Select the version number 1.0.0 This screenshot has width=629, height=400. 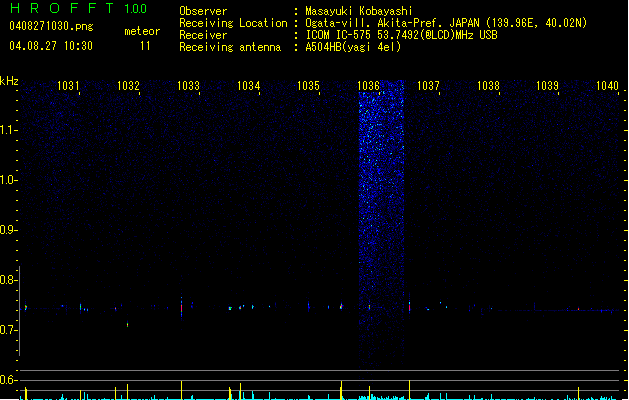coord(136,9)
